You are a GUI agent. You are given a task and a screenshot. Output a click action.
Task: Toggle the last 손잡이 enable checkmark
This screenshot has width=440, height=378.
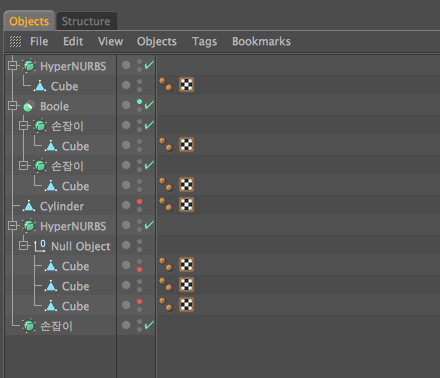click(149, 325)
